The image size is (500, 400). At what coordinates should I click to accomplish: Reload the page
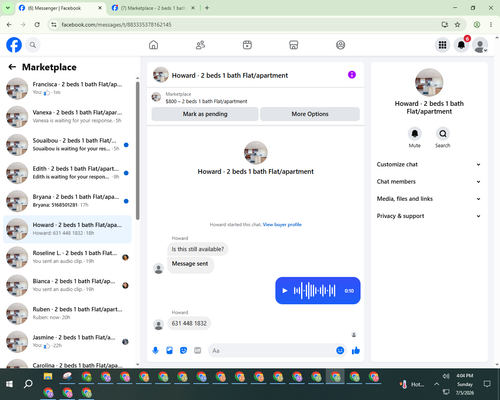pos(37,25)
